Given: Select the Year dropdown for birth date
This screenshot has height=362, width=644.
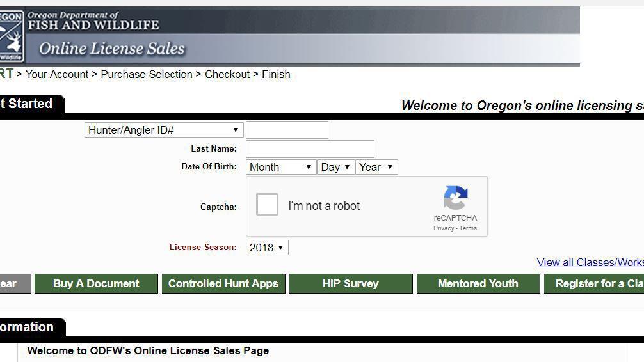Looking at the screenshot, I should coord(376,167).
